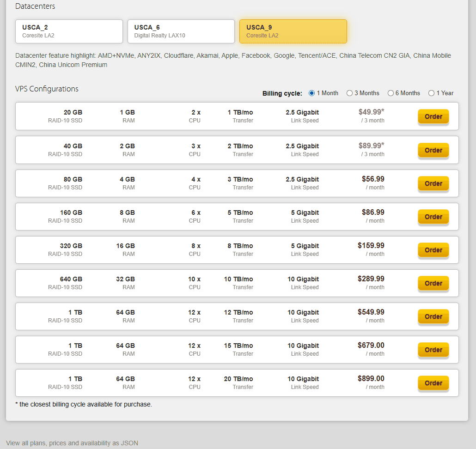Click the 16 GB RAM configuration row
476x449 pixels.
click(237, 250)
